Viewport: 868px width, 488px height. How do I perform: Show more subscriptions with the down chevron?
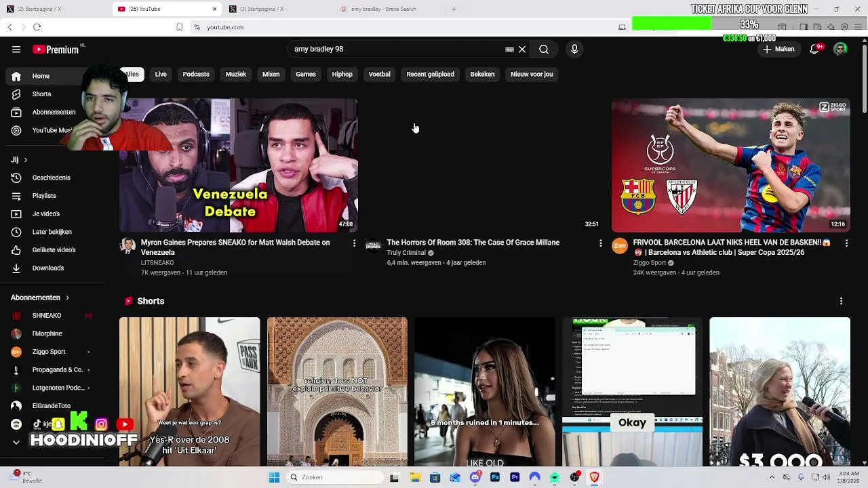(16, 442)
